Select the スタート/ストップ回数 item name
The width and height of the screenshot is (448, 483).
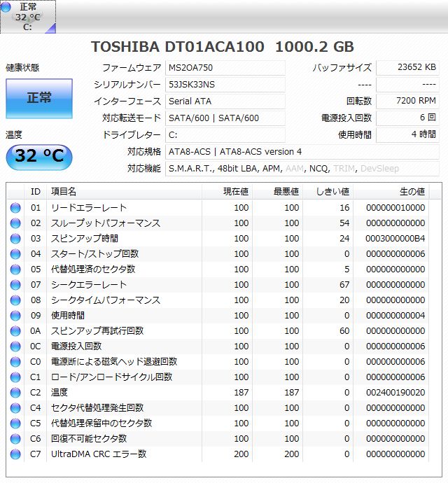[x=95, y=254]
